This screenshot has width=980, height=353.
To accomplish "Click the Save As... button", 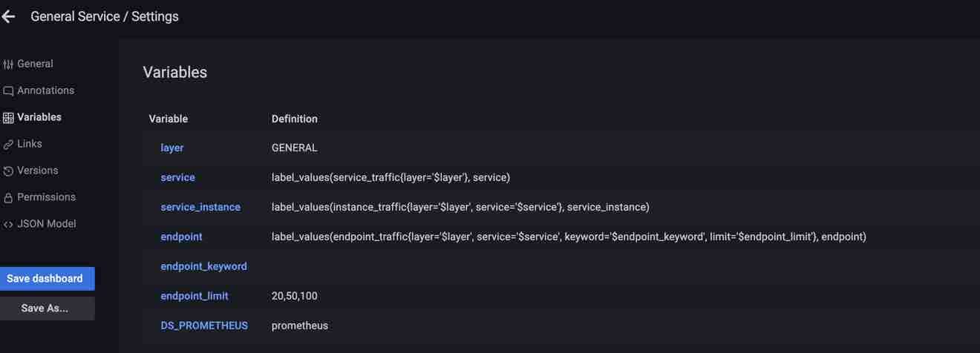I will pos(45,308).
